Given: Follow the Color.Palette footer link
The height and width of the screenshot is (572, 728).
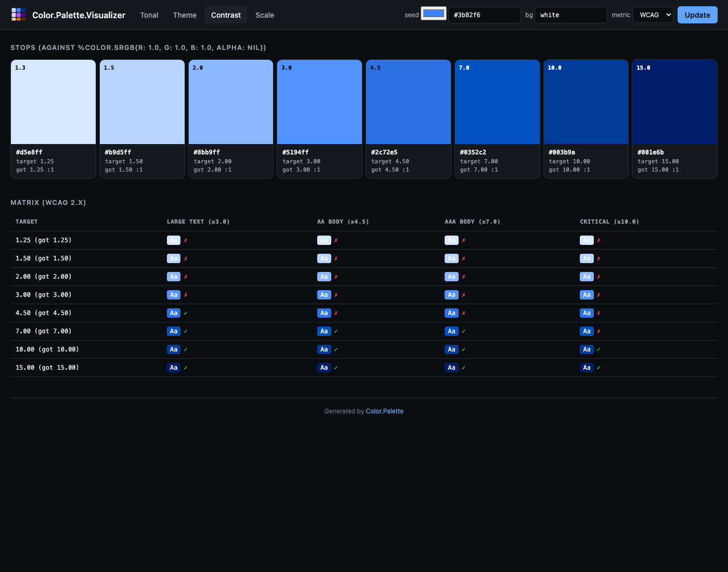Looking at the screenshot, I should coord(384,411).
